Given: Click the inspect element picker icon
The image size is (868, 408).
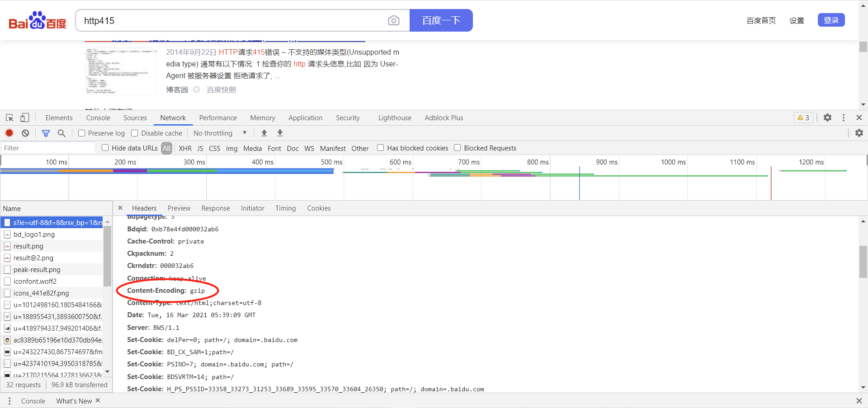Looking at the screenshot, I should click(x=9, y=118).
